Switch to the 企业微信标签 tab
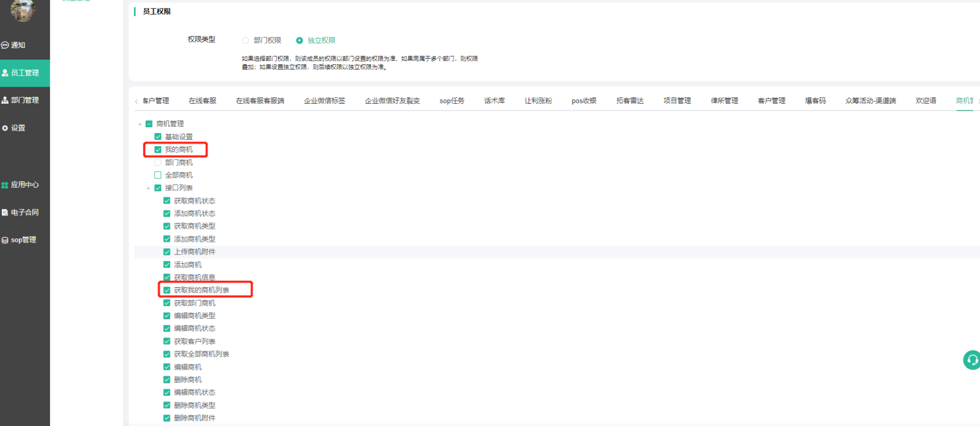 [324, 101]
